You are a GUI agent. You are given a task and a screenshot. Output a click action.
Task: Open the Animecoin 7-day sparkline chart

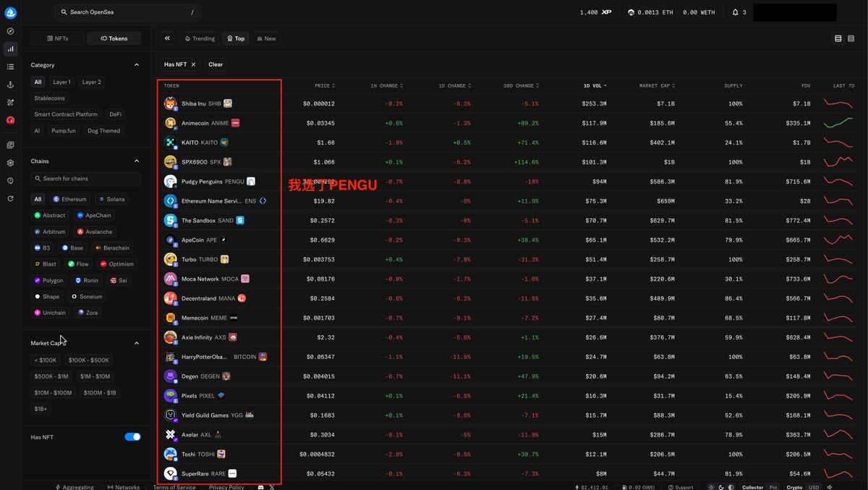click(x=838, y=123)
